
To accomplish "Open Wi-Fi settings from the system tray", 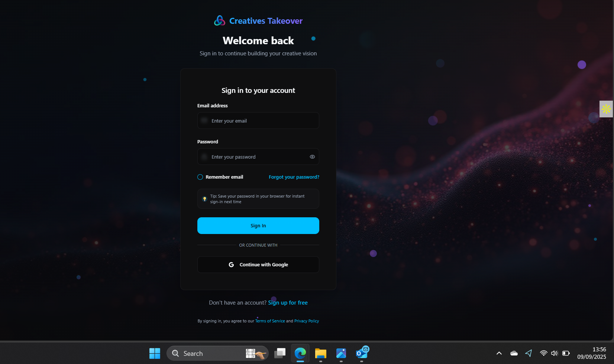I will pyautogui.click(x=543, y=353).
